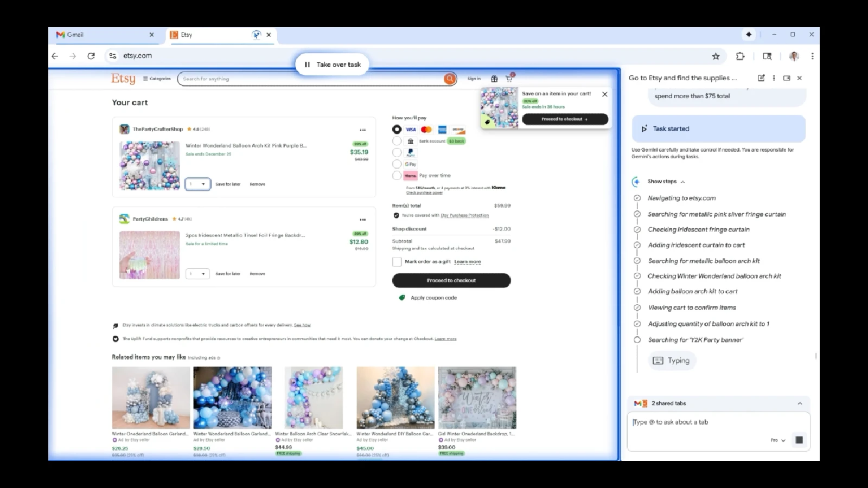868x488 pixels.
Task: Start a new chat in Gemini panel
Action: pos(761,78)
